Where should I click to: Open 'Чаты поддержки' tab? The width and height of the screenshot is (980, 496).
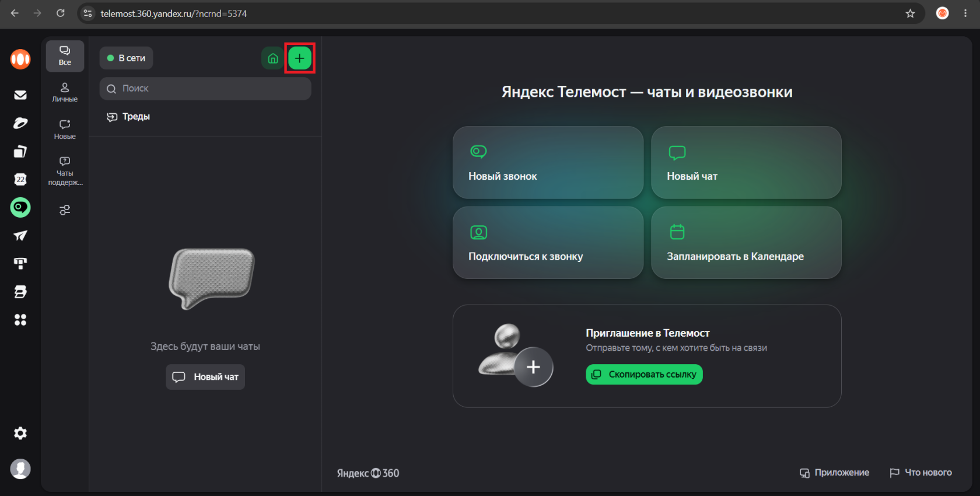click(x=65, y=171)
